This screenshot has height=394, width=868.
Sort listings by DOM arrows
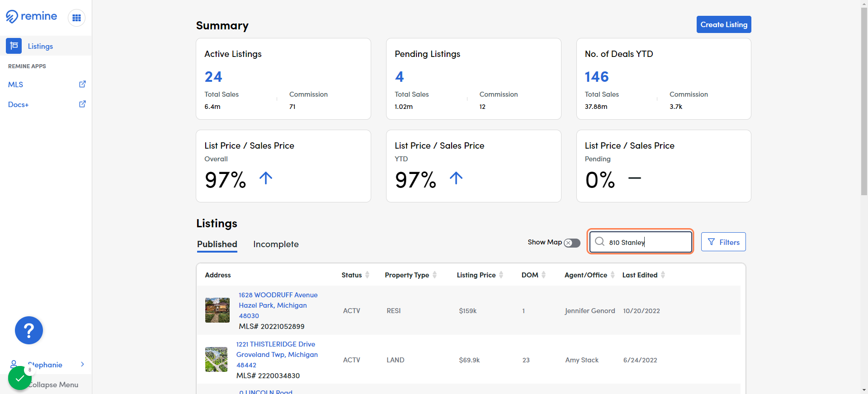543,275
